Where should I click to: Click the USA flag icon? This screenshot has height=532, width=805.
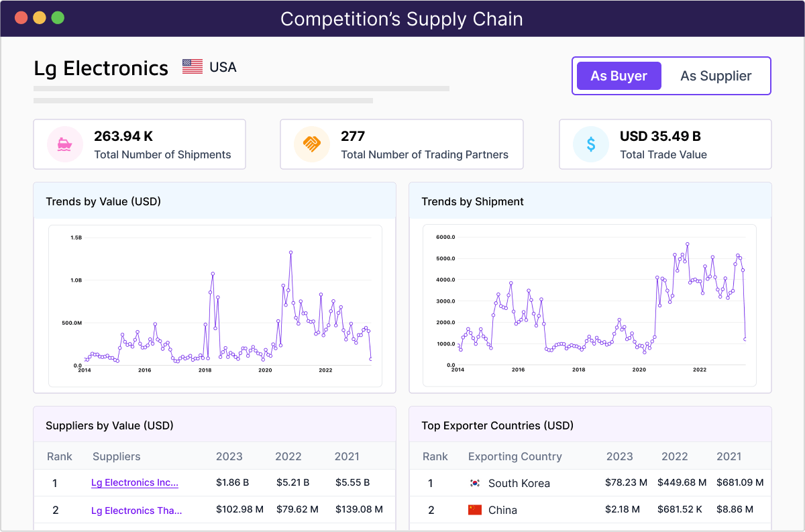click(x=193, y=67)
